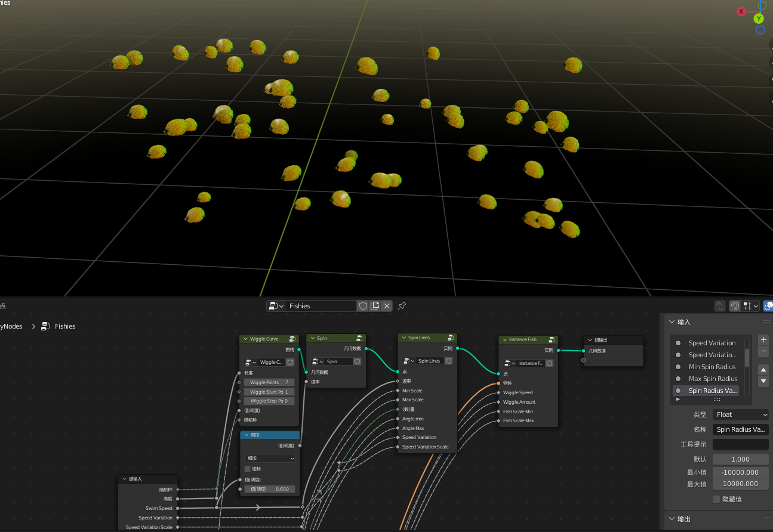Image resolution: width=773 pixels, height=532 pixels.
Task: Click the red X axis gizmo
Action: (x=741, y=11)
